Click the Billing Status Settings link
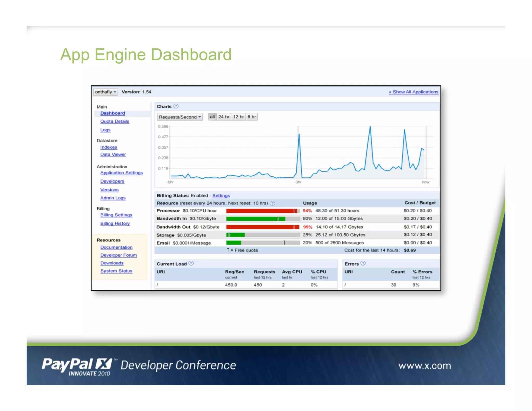This screenshot has height=411, width=532. click(x=221, y=195)
